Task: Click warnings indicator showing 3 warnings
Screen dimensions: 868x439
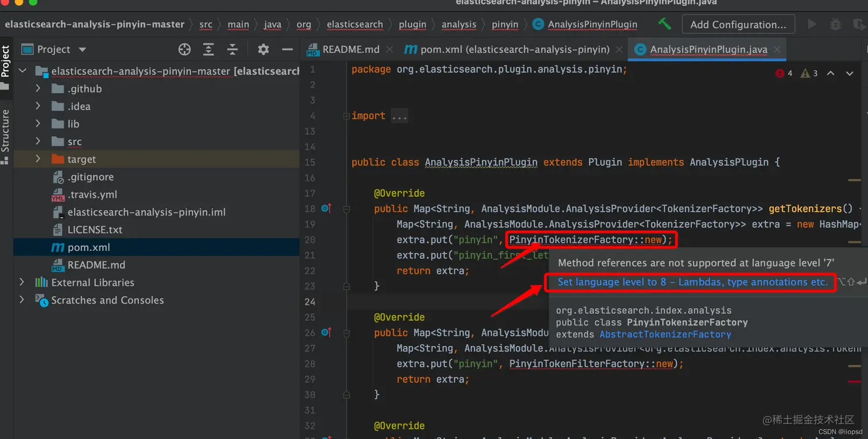Action: click(809, 73)
